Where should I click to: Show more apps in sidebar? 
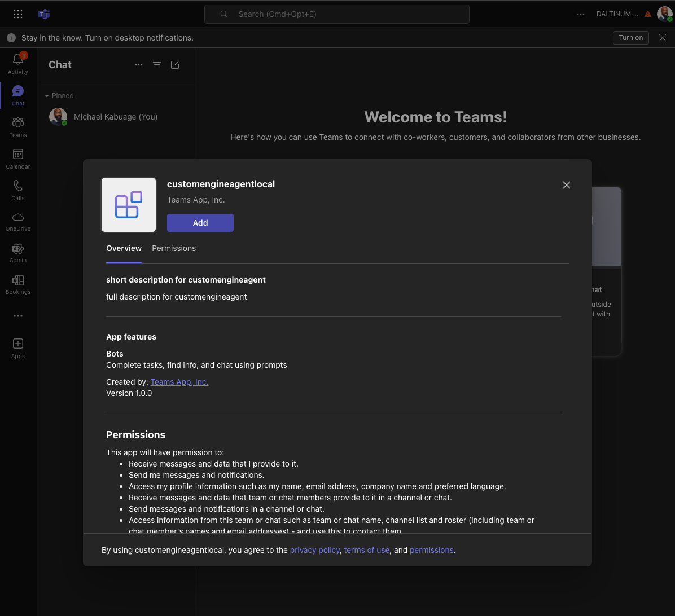click(x=18, y=316)
